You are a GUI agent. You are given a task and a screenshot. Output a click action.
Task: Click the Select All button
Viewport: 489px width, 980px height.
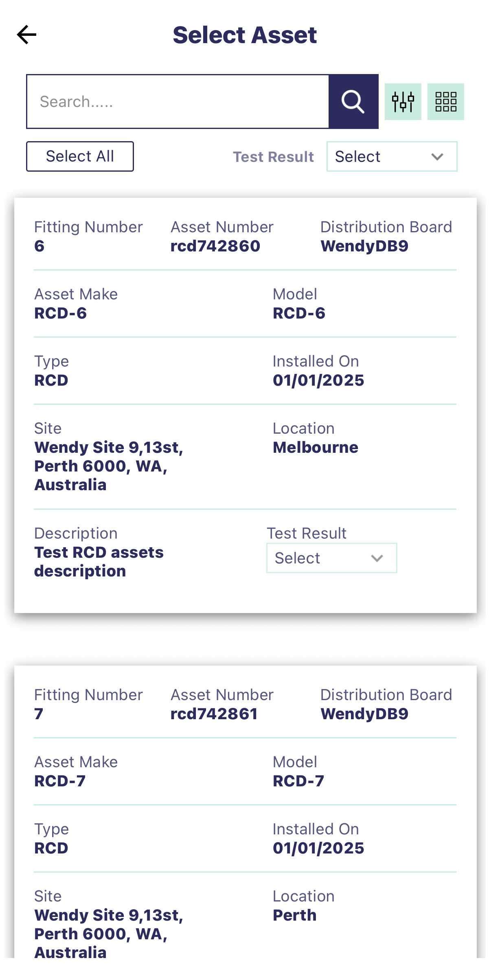(x=80, y=157)
